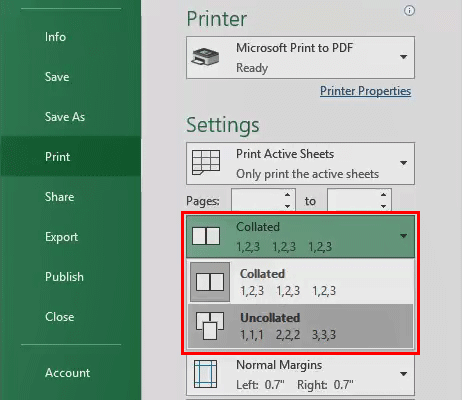Select the Collated option in list
Image resolution: width=462 pixels, height=400 pixels.
click(x=300, y=282)
